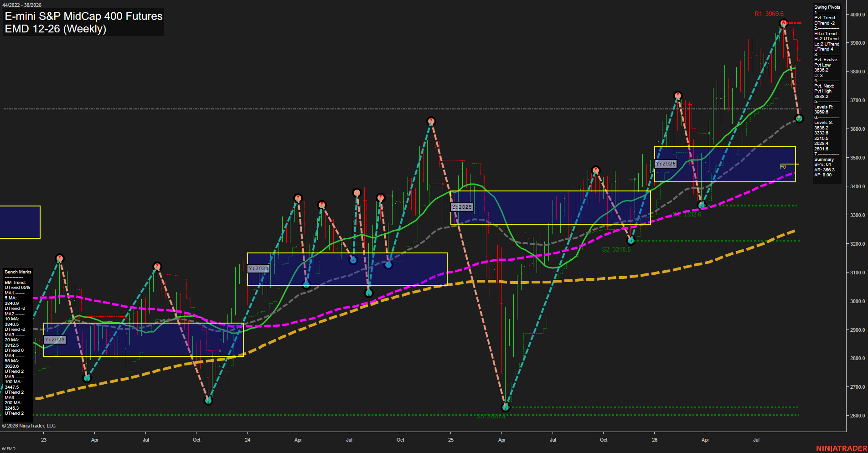
Task: Click the pivot high marker near 3630 in late 2024
Action: pyautogui.click(x=431, y=121)
